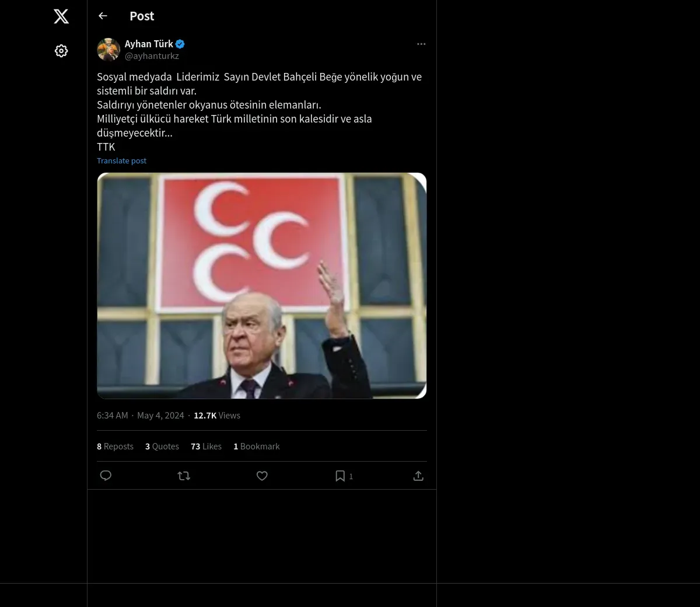Toggle the bookmark icon on the post
700x607 pixels.
tap(340, 476)
